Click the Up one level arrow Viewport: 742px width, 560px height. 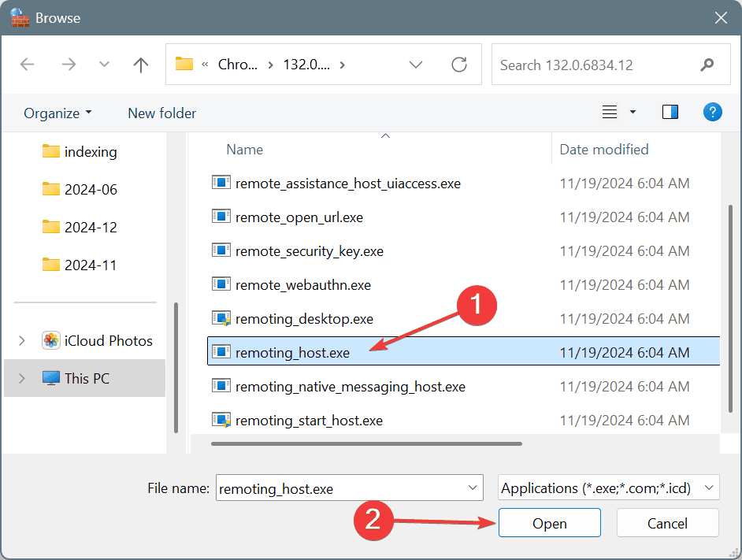(141, 65)
